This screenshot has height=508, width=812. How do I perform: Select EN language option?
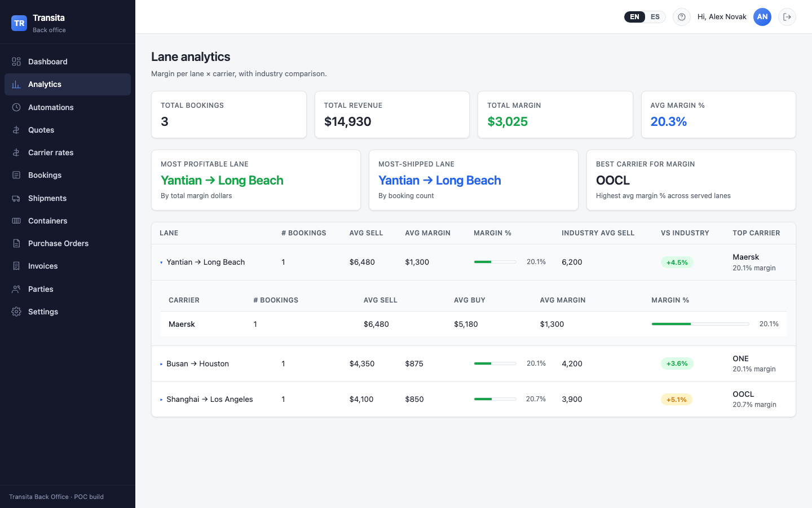(634, 17)
